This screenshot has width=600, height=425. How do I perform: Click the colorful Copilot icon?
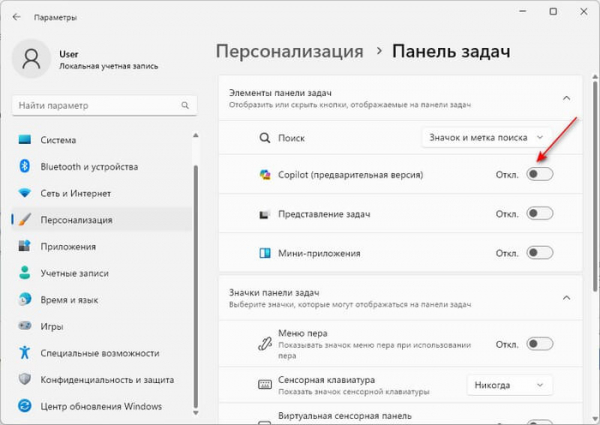(x=265, y=175)
